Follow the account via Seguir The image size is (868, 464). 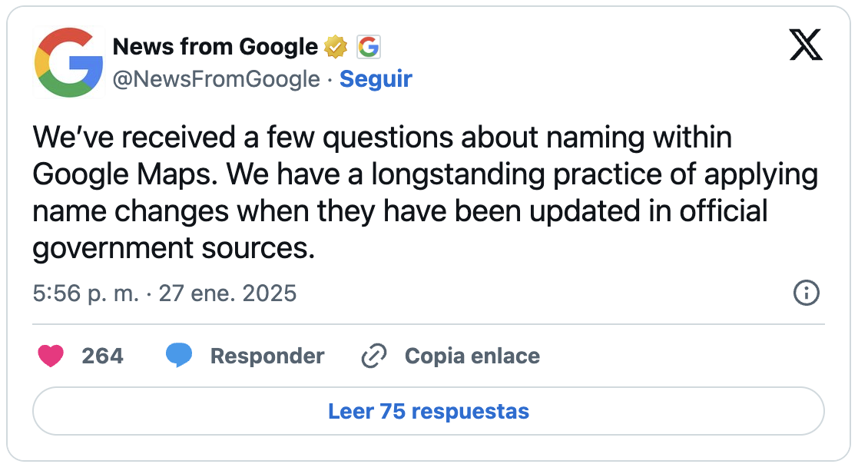[x=376, y=79]
